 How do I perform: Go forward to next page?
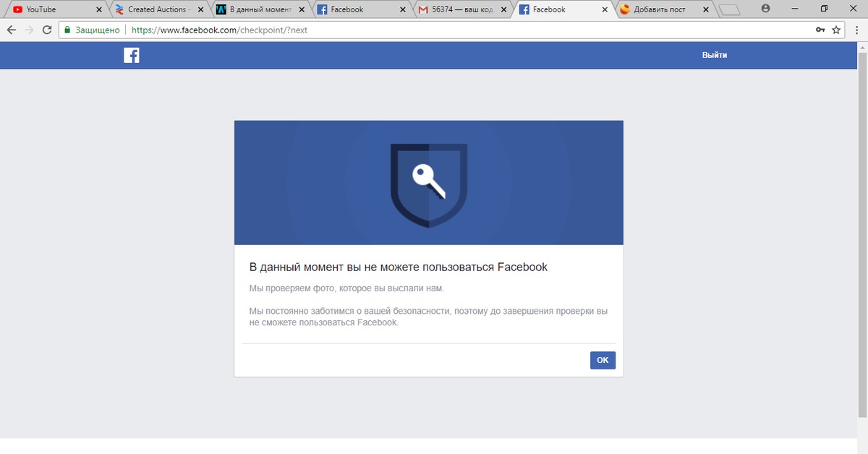30,30
